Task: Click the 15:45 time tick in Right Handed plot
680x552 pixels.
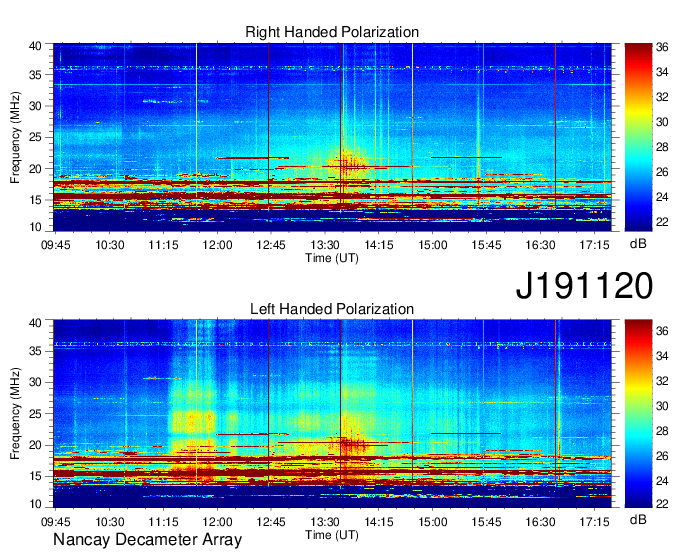Action: [486, 245]
